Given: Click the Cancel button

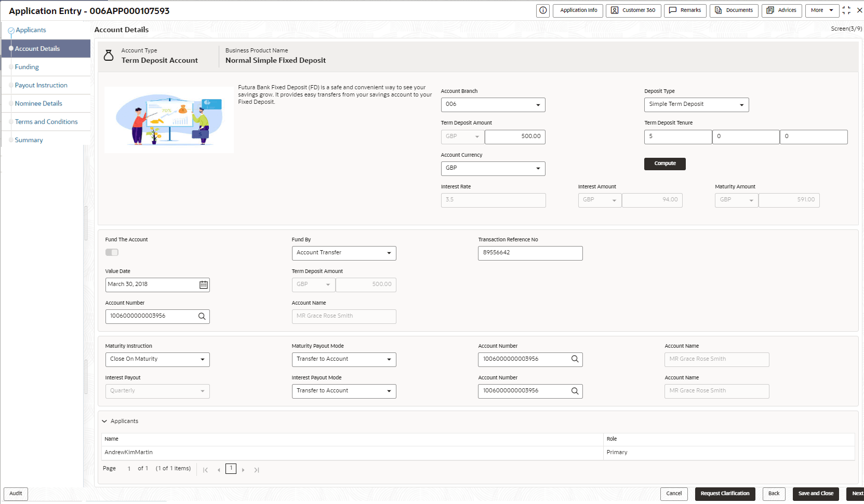Looking at the screenshot, I should click(x=674, y=494).
